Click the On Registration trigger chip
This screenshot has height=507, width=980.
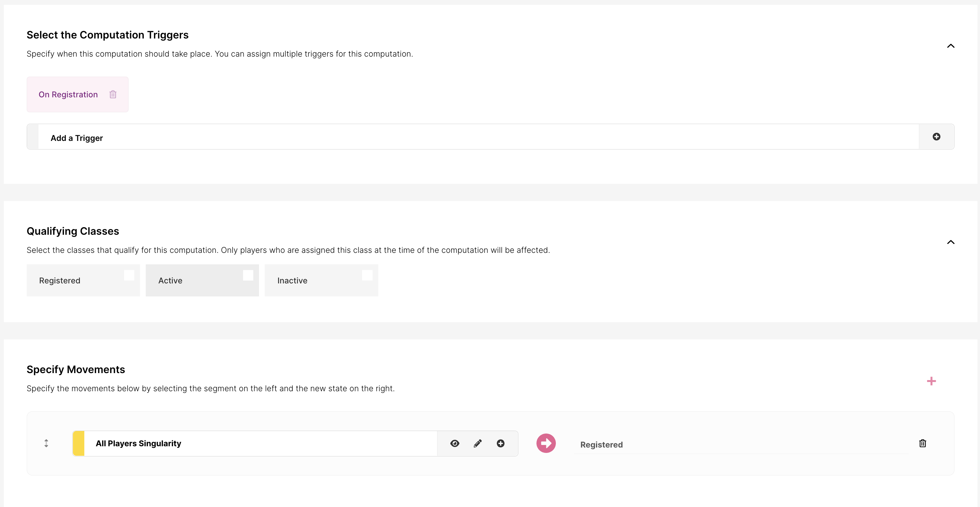[x=68, y=94]
